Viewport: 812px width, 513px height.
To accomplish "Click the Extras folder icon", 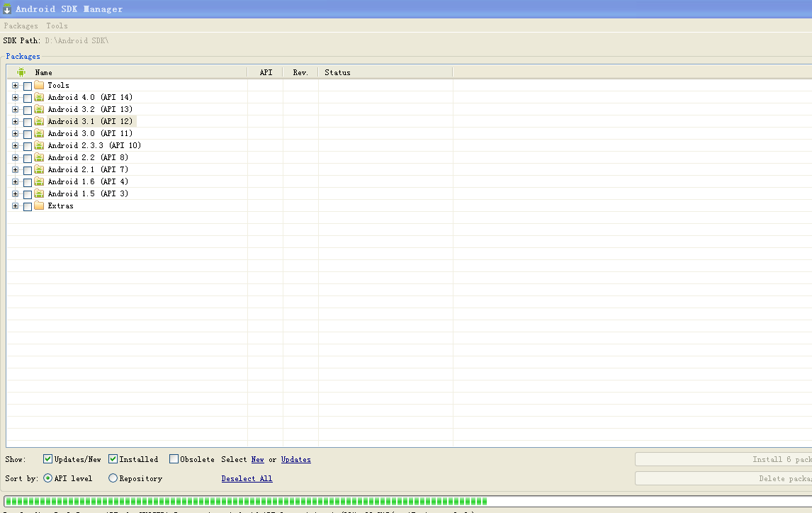I will coord(39,205).
